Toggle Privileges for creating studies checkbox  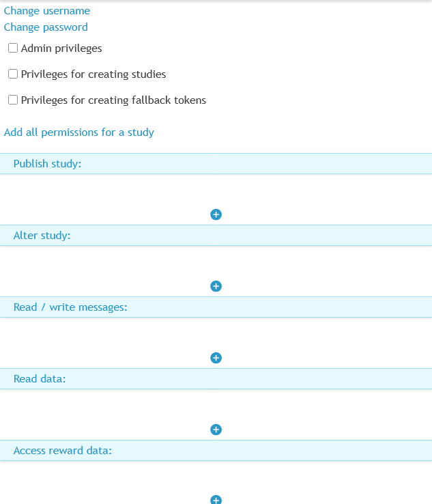pyautogui.click(x=13, y=74)
